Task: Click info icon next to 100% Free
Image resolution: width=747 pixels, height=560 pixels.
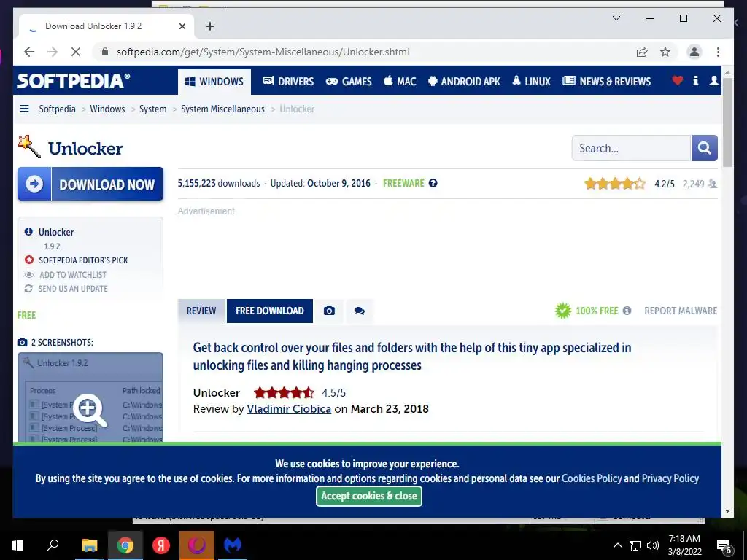Action: pos(627,311)
